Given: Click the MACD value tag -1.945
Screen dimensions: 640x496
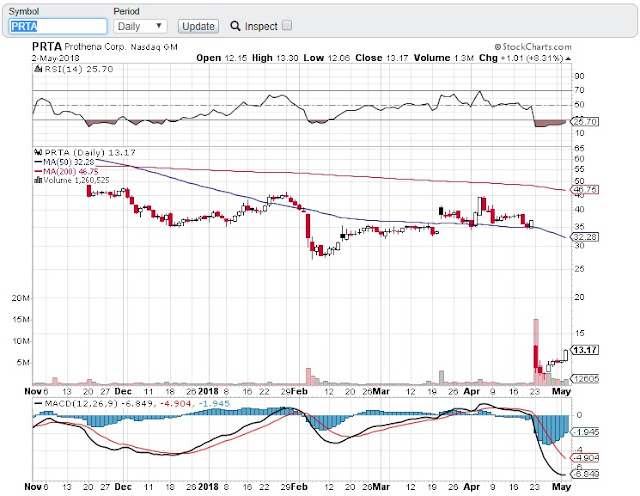Looking at the screenshot, I should click(585, 432).
